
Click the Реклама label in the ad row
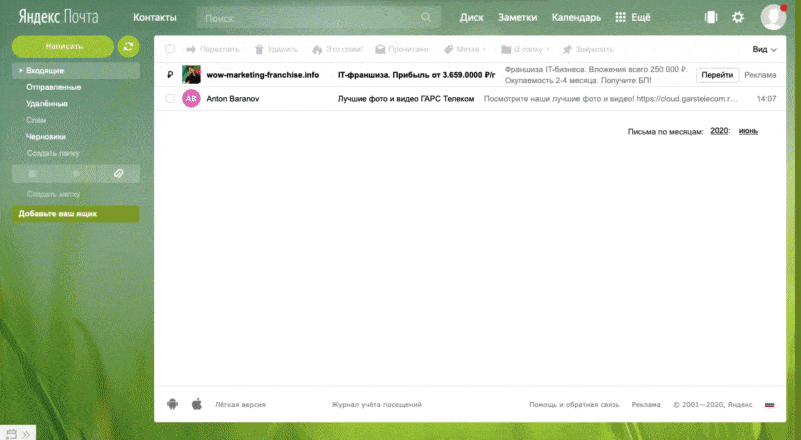[x=760, y=75]
